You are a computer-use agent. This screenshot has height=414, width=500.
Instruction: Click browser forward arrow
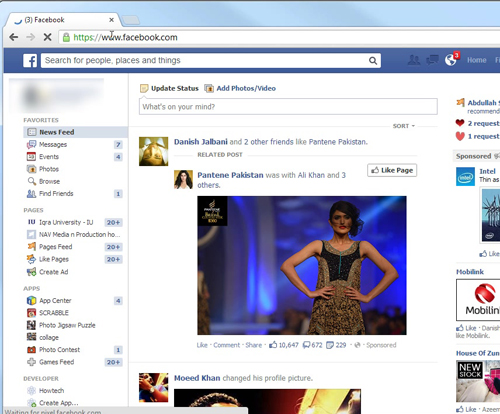(x=31, y=37)
